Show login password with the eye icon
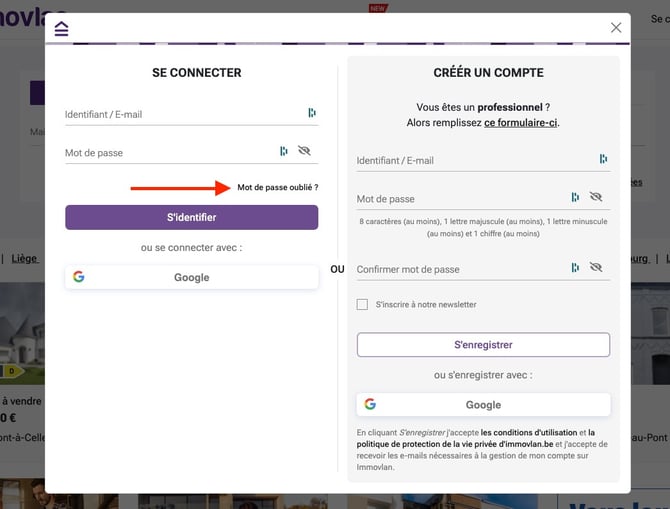 point(305,151)
